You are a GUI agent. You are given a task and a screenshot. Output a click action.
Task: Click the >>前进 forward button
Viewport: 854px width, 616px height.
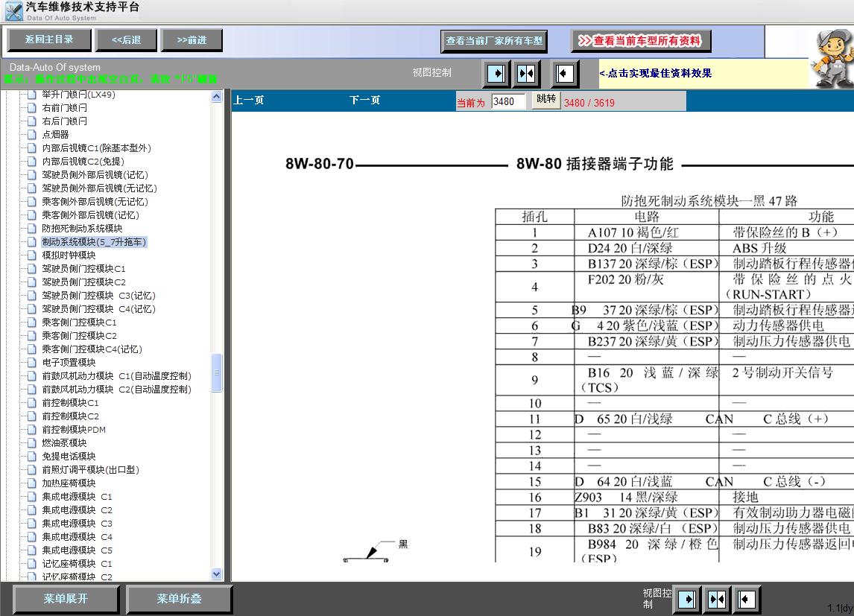tap(192, 39)
